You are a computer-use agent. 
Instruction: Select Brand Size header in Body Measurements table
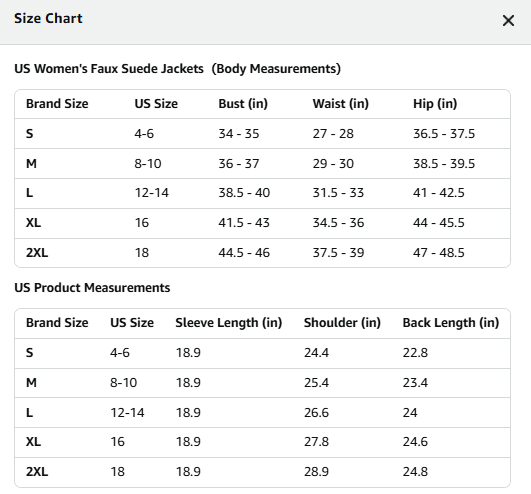click(x=57, y=104)
